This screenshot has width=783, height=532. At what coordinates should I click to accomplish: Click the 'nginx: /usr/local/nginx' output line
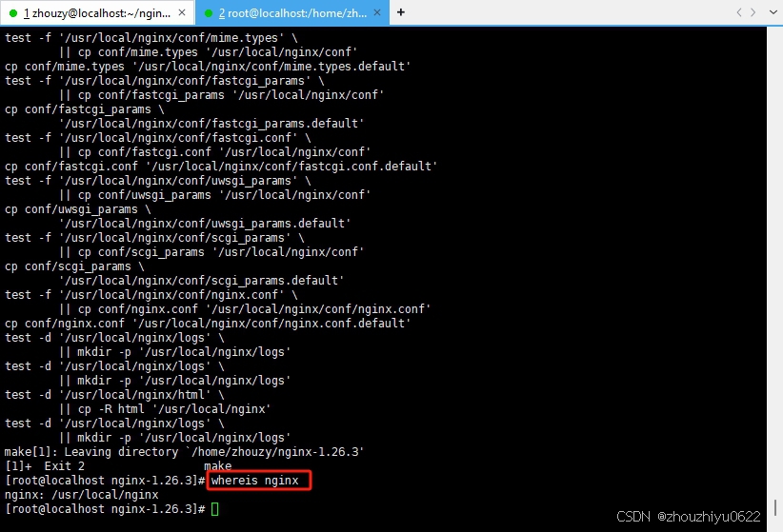click(81, 495)
